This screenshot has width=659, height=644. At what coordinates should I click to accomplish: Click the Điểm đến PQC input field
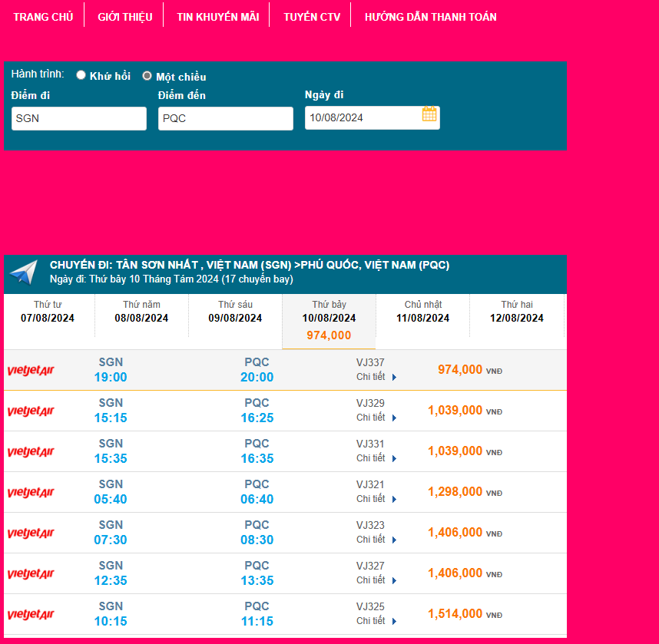tap(225, 118)
